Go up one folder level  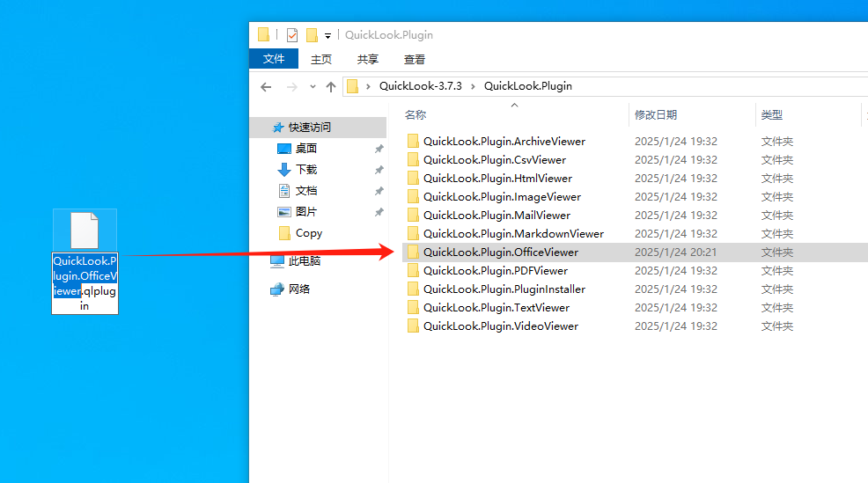click(331, 87)
